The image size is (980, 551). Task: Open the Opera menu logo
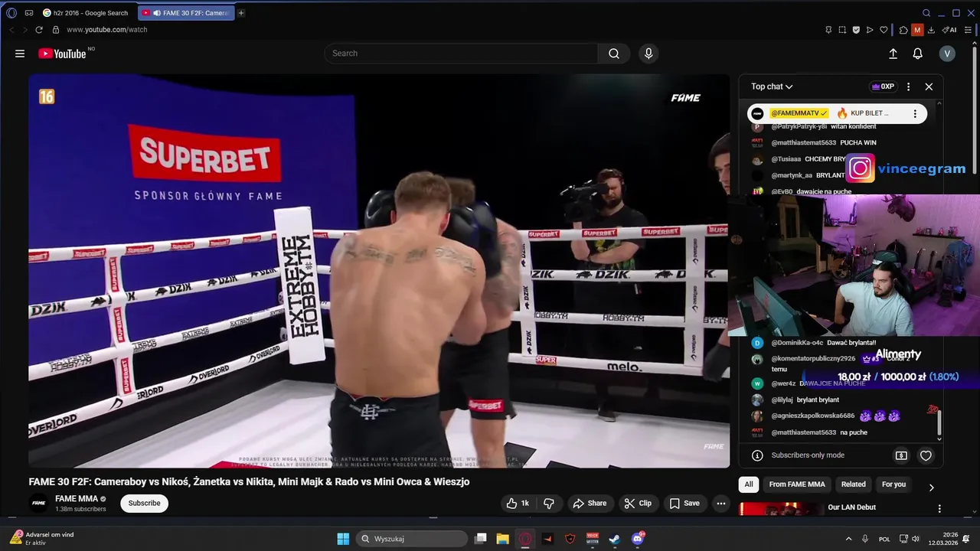pos(11,13)
